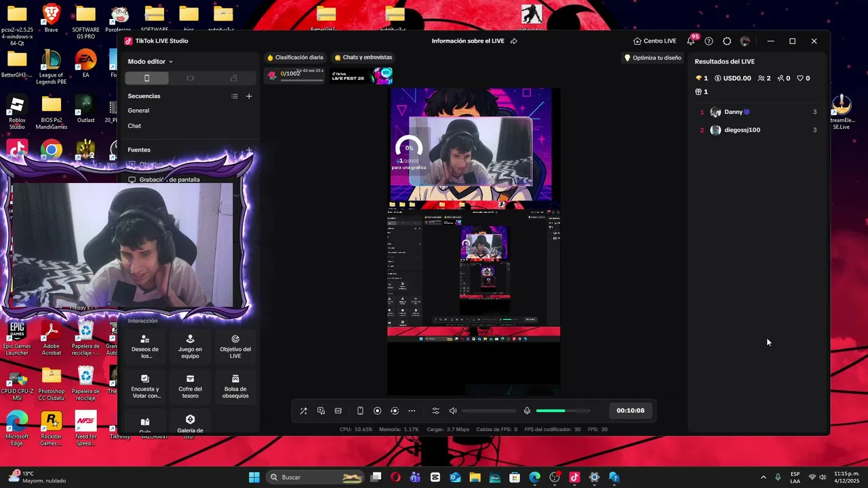The image size is (868, 488).
Task: Click the Windows Start button
Action: (254, 477)
